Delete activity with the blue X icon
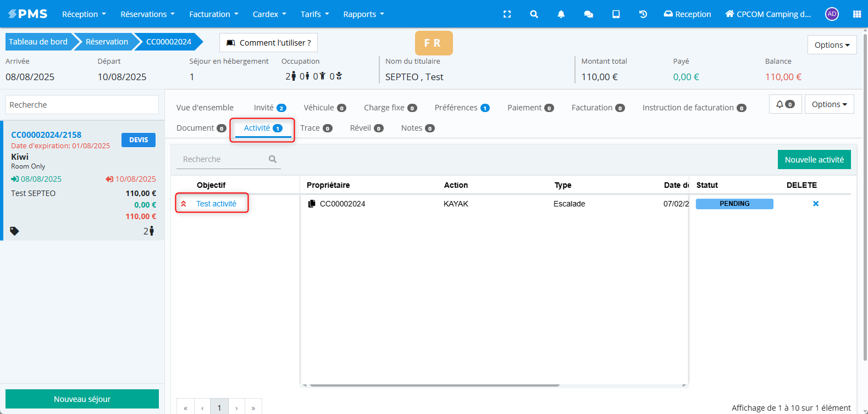Image resolution: width=868 pixels, height=414 pixels. coord(815,204)
